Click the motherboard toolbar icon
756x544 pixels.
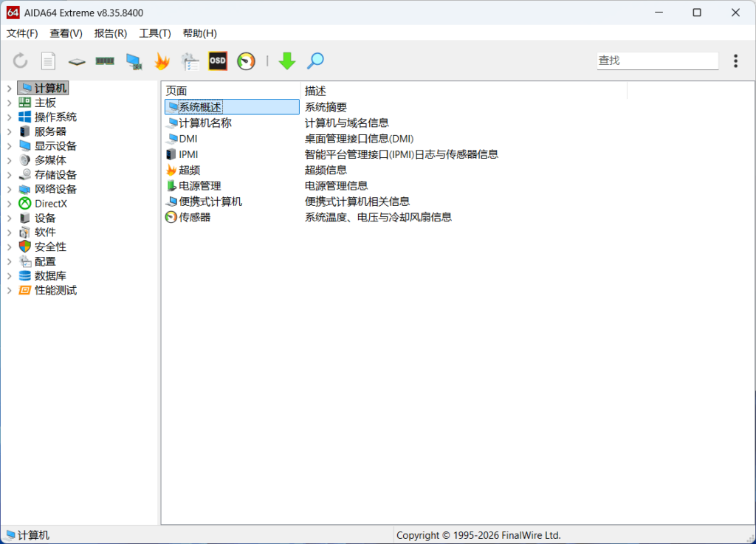coord(77,62)
